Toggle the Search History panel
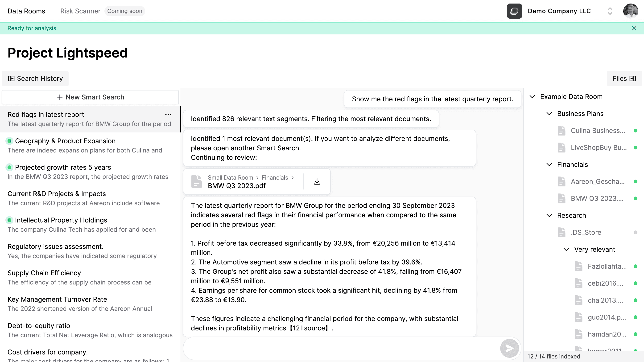644x362 pixels. point(35,78)
